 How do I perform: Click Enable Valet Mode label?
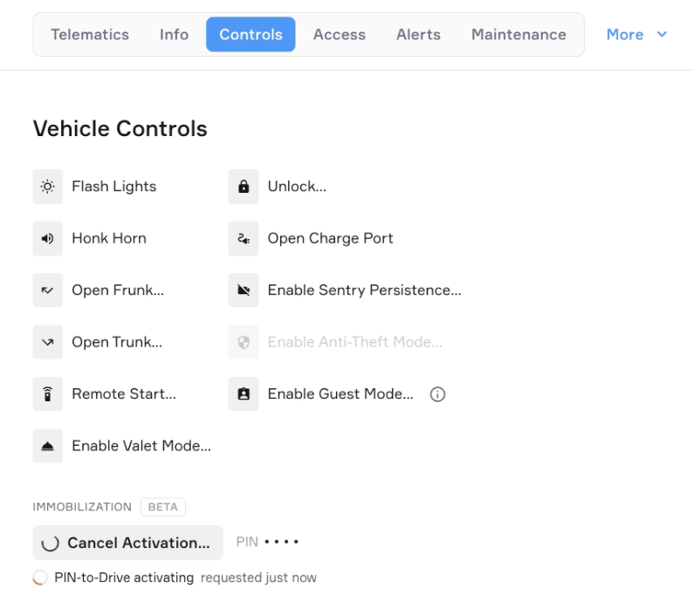pyautogui.click(x=141, y=446)
